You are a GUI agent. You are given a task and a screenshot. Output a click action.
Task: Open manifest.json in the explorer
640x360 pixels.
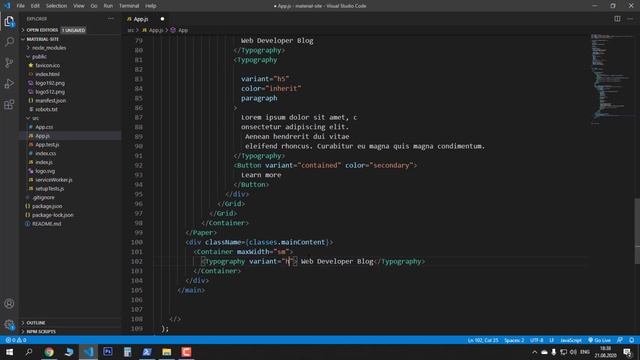point(51,100)
